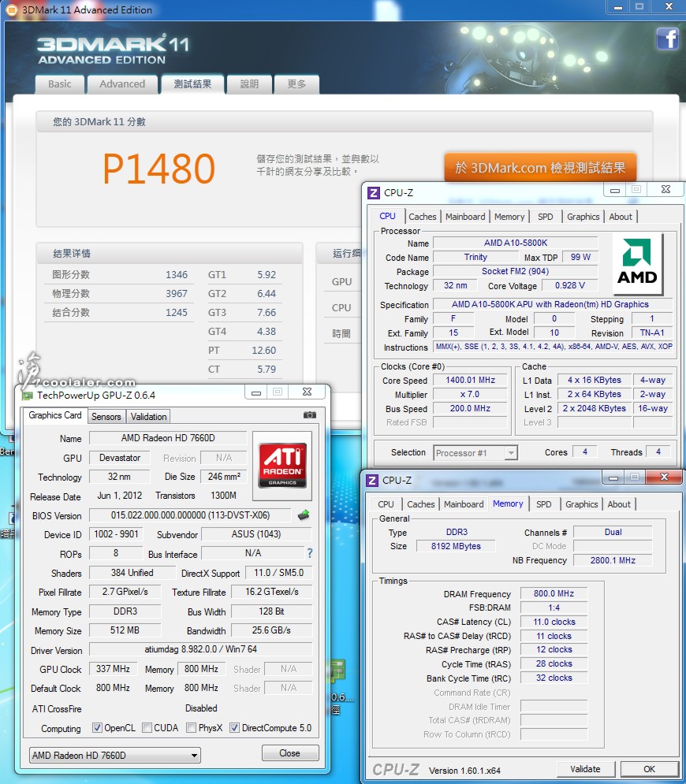
Task: Click the Driver Version field in GPU-Z
Action: [x=200, y=649]
